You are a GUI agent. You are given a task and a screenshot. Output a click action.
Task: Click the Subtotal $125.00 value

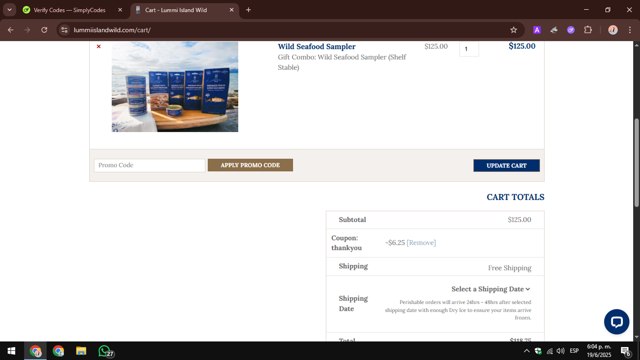click(519, 220)
